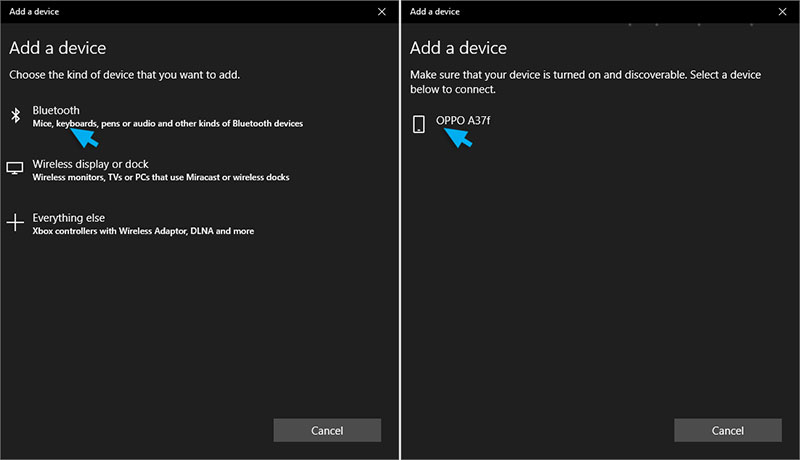Click the 'Choose the kind of device' text
The image size is (800, 460).
[124, 75]
